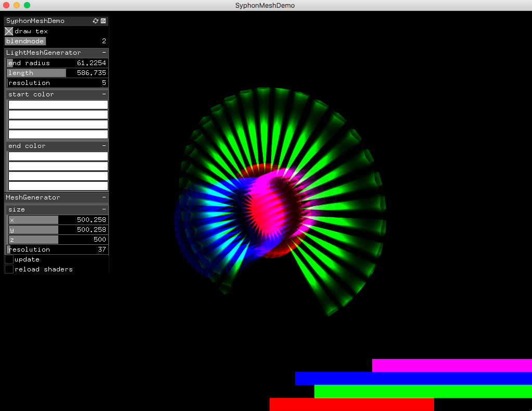
Task: Collapse the MeshGenerator group
Action: [104, 197]
